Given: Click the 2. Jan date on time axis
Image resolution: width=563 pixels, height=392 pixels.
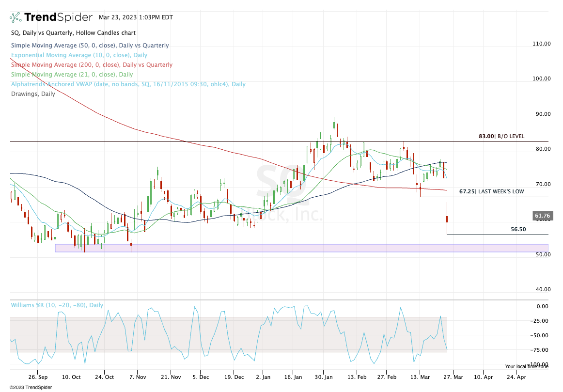Looking at the screenshot, I should pyautogui.click(x=263, y=376).
